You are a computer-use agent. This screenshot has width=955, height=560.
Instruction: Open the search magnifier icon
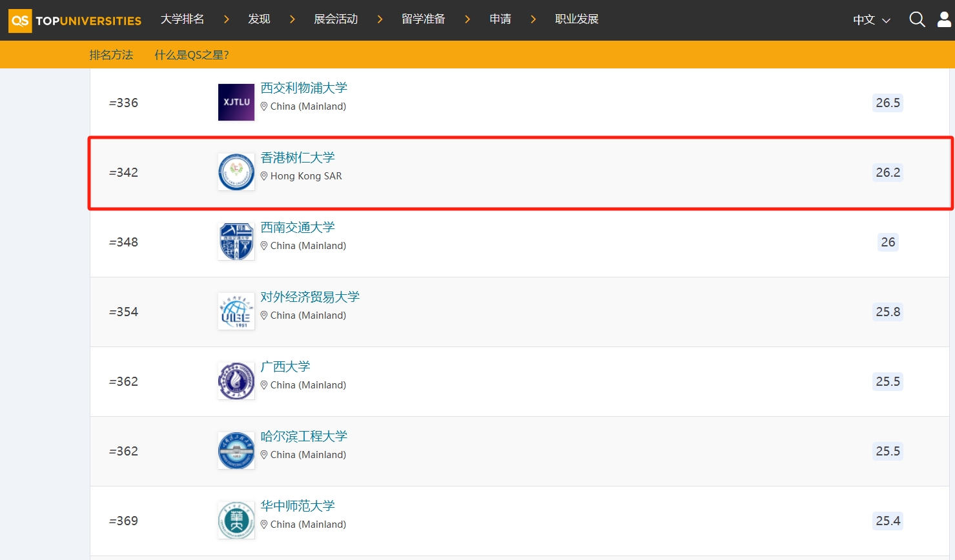[916, 19]
